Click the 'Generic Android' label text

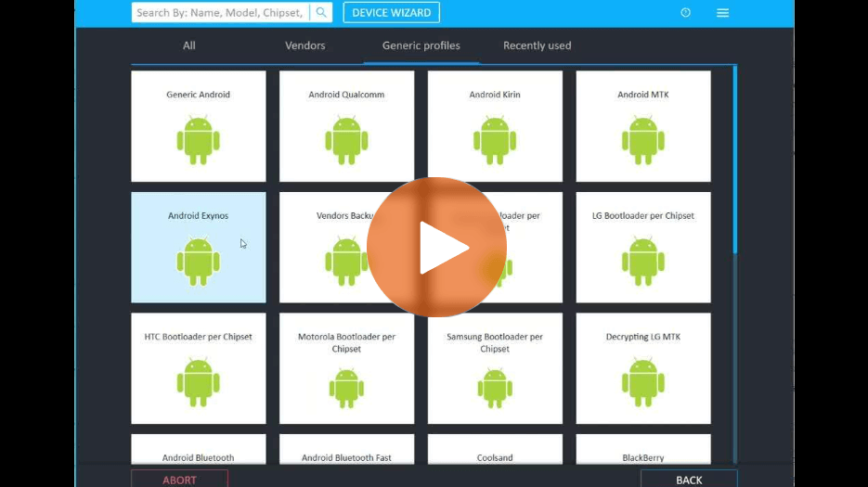point(198,95)
